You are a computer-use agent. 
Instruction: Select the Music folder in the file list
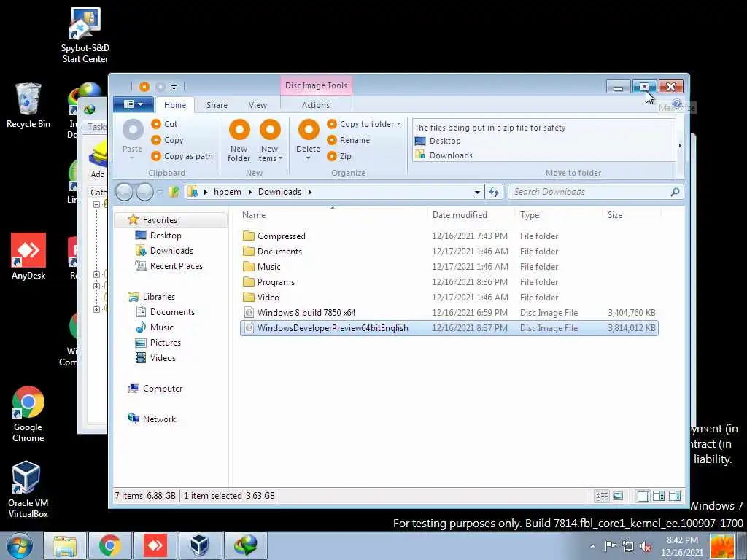point(449,267)
